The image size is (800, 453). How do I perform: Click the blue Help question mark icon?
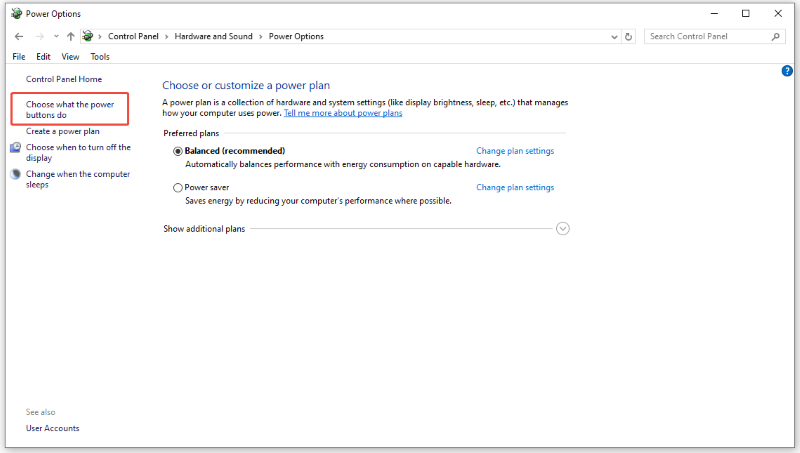pos(786,71)
